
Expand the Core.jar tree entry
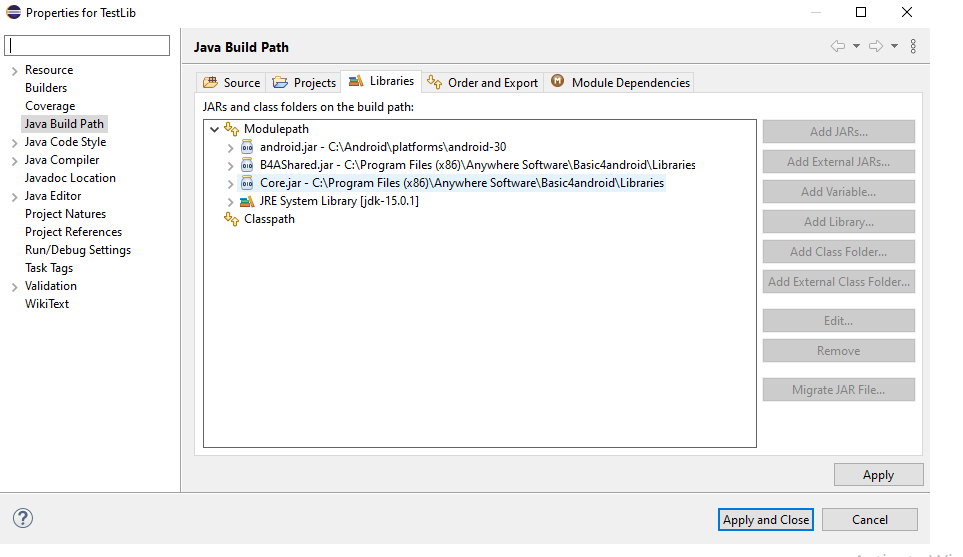(x=231, y=183)
